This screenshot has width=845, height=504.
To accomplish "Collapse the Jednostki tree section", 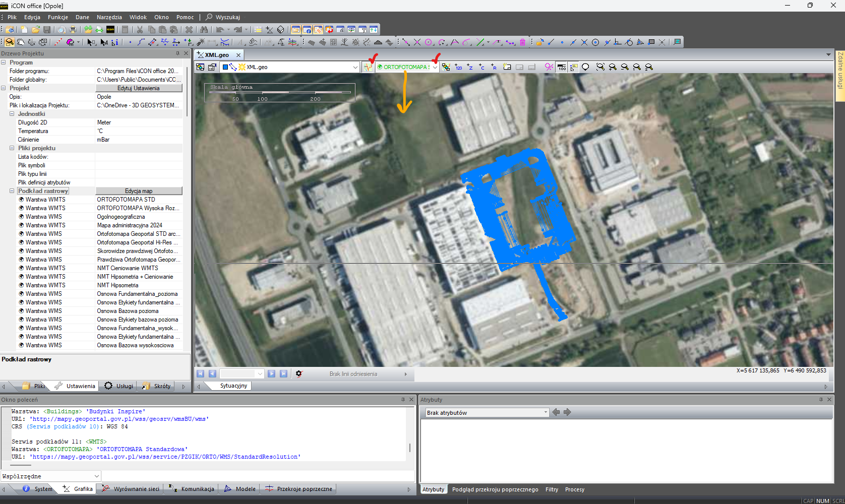I will pyautogui.click(x=12, y=114).
